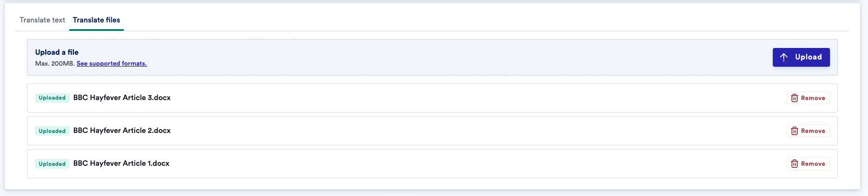Remove BBC Hayfever Article 1.docx via Remove label
The width and height of the screenshot is (868, 196).
(x=813, y=164)
